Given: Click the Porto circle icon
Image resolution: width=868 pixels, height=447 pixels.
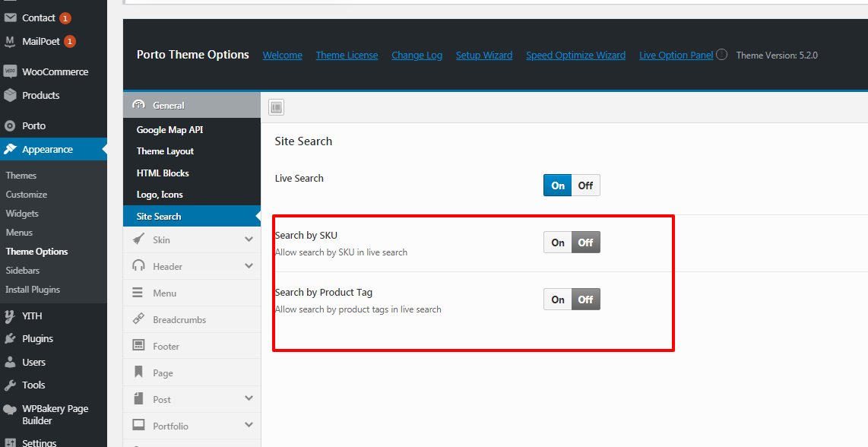Looking at the screenshot, I should (10, 126).
